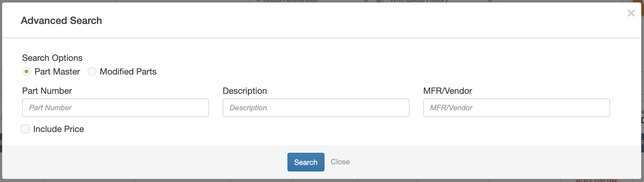Close the Advanced Search dialog with X
The image size is (644, 182).
[x=631, y=13]
